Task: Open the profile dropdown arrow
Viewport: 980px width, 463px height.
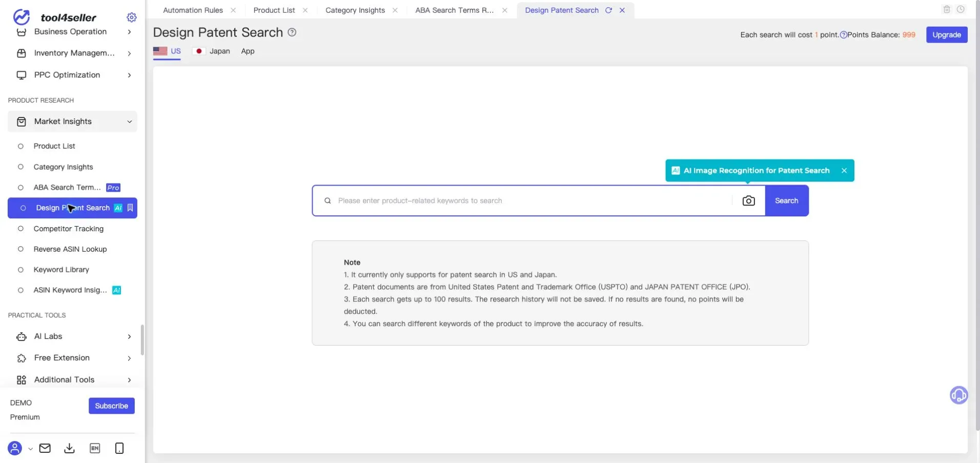Action: pos(30,449)
